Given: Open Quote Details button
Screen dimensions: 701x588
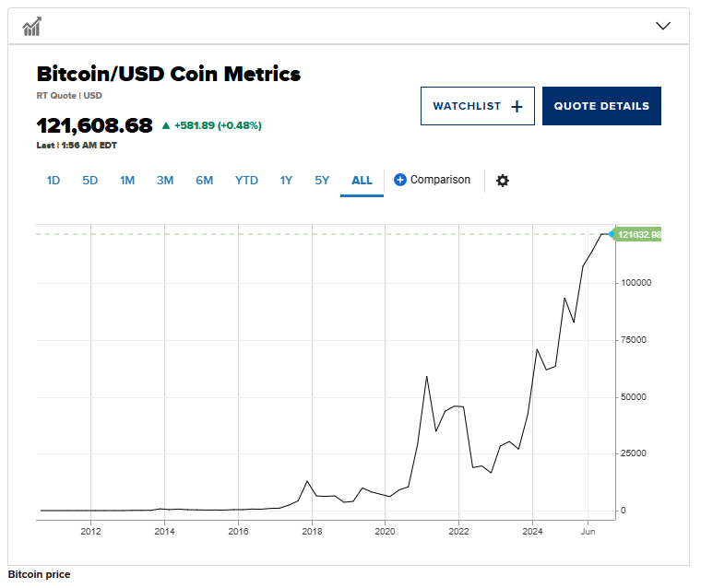Looking at the screenshot, I should [601, 106].
